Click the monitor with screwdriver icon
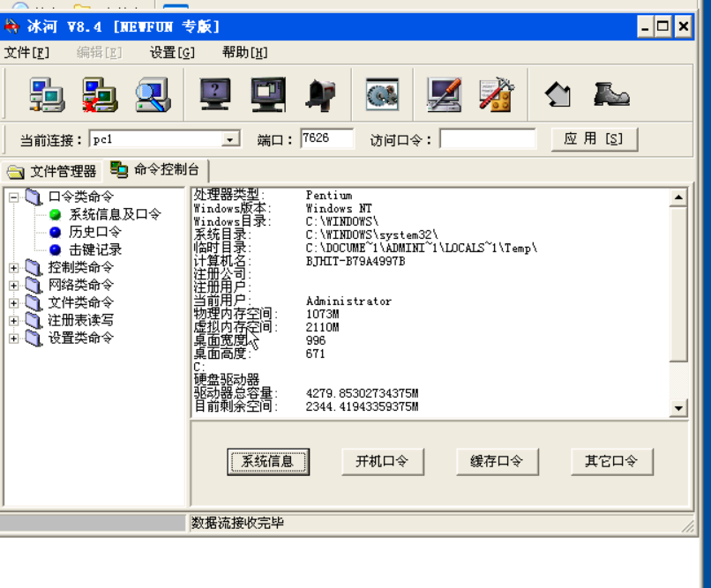Screen dimensions: 711x588 pos(444,94)
